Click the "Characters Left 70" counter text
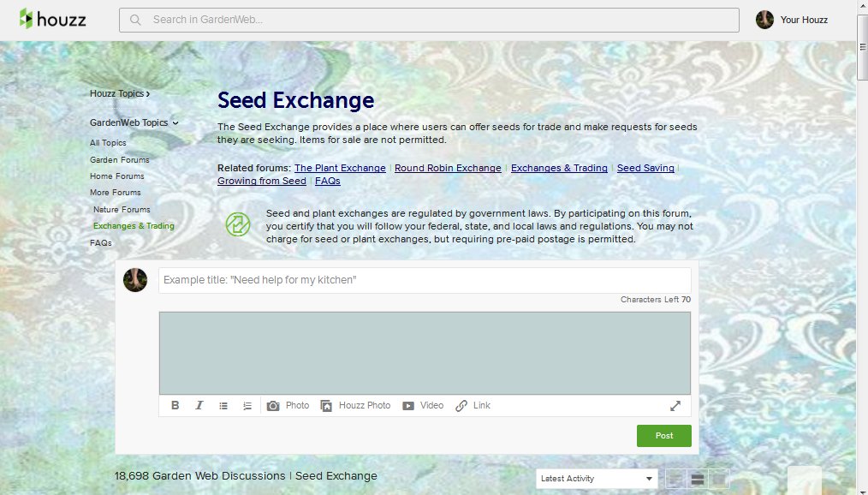The width and height of the screenshot is (868, 495). pos(656,300)
